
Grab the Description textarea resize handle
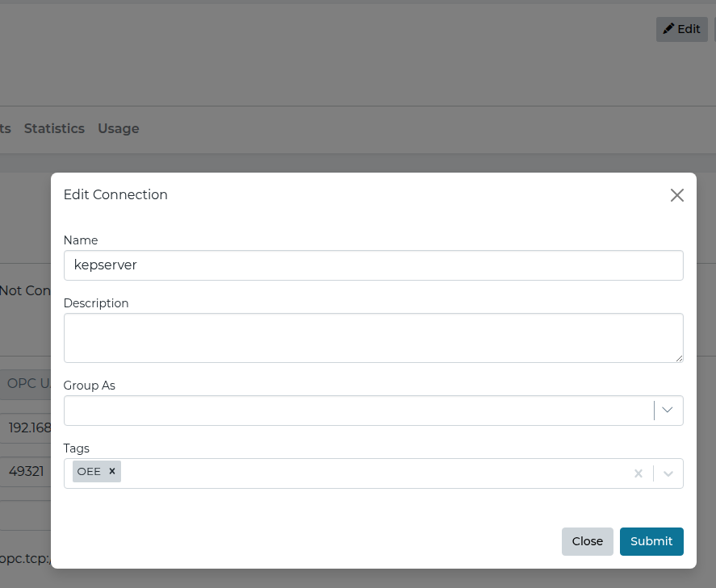tap(679, 358)
